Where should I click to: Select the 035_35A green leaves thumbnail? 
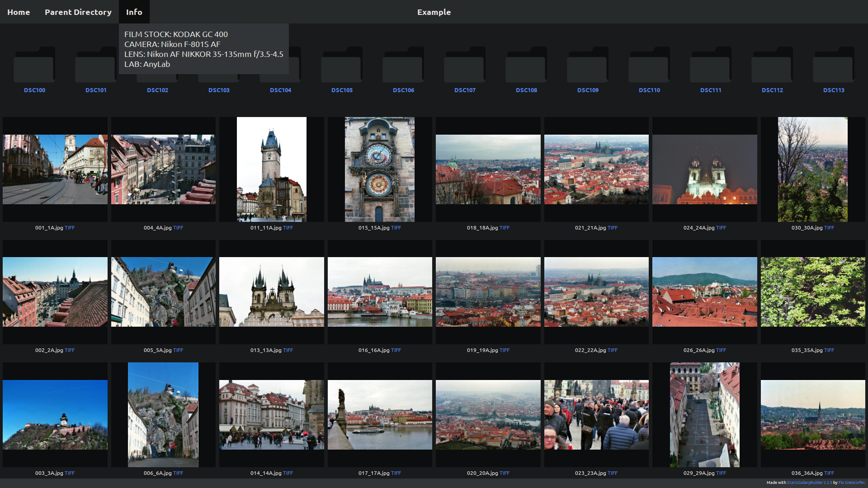(x=812, y=292)
